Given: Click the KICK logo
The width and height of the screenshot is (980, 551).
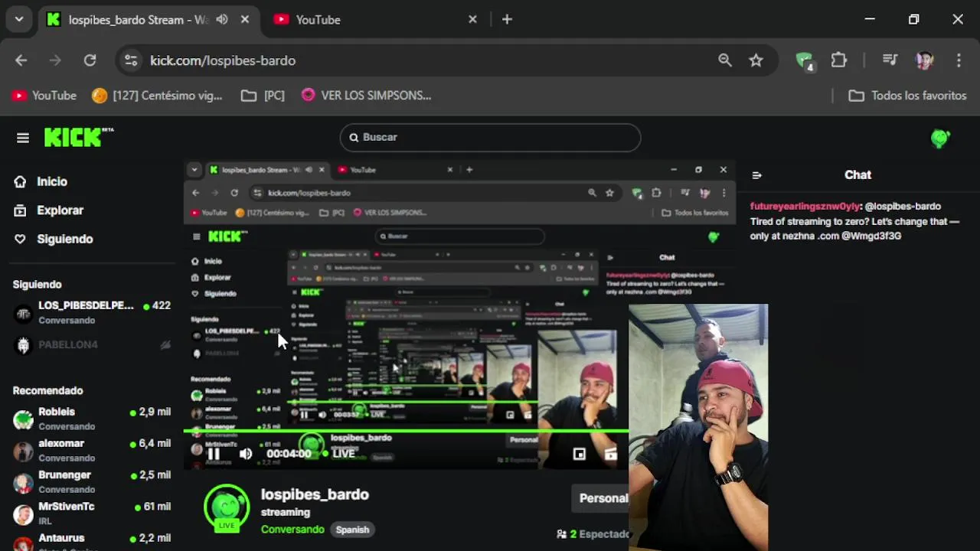Looking at the screenshot, I should tap(78, 137).
